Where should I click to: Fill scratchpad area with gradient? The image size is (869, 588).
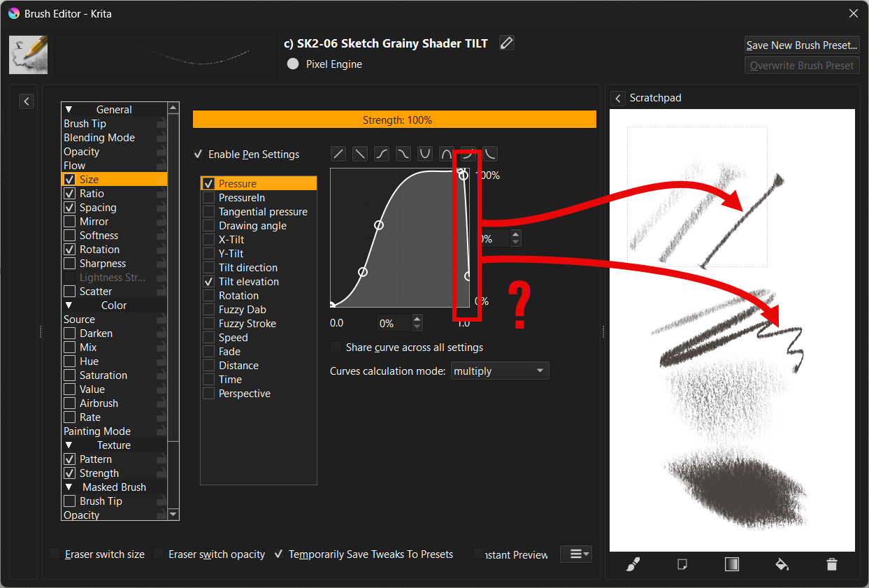coord(732,564)
